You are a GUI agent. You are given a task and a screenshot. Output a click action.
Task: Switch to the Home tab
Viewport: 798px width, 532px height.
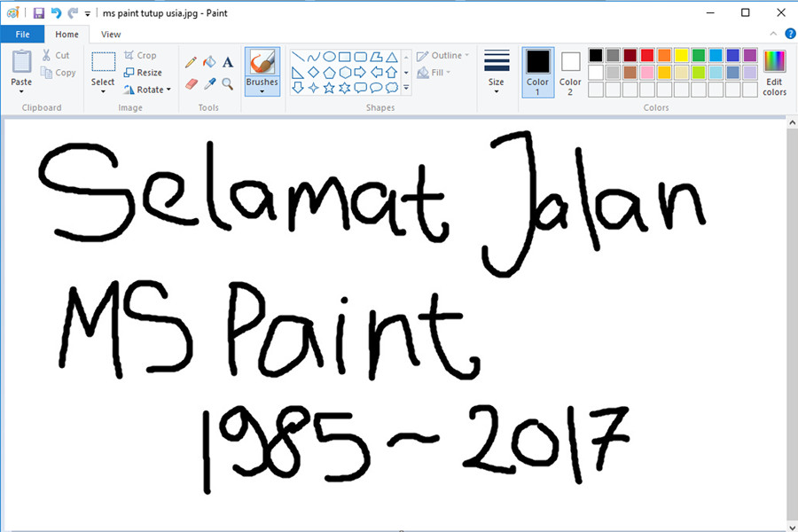(x=66, y=34)
